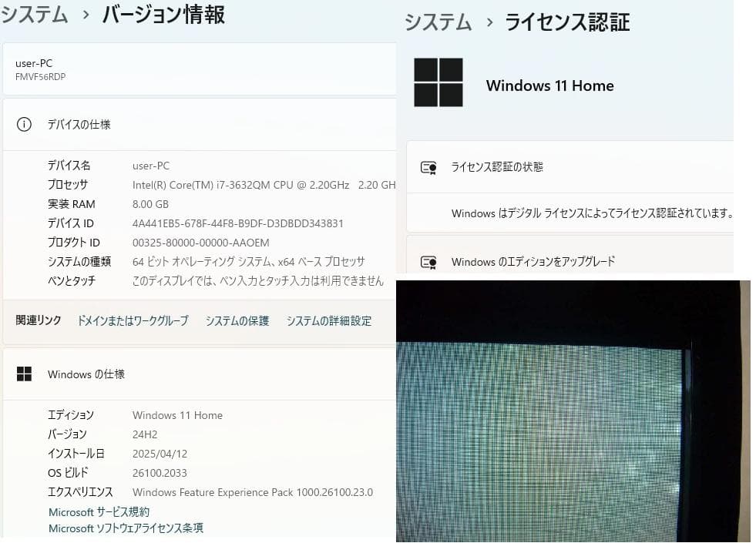Open the ドメインまたはワークグループ link
This screenshot has height=543, width=756.
tap(133, 320)
